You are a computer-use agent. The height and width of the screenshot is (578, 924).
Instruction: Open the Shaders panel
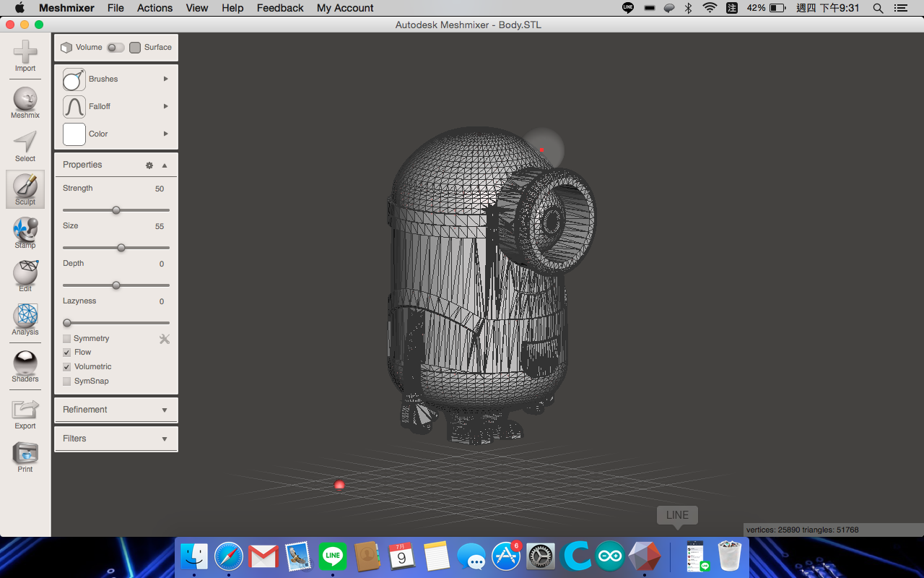click(25, 366)
